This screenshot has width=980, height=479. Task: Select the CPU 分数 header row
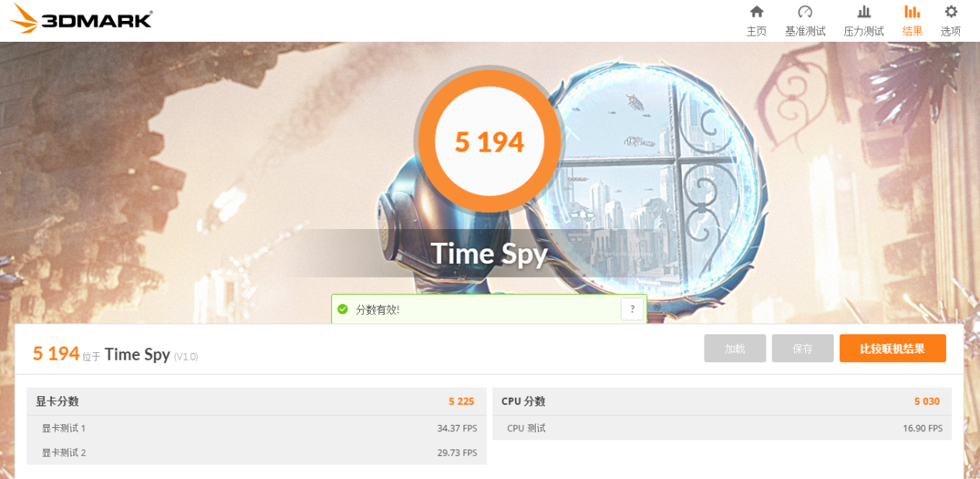tap(722, 401)
